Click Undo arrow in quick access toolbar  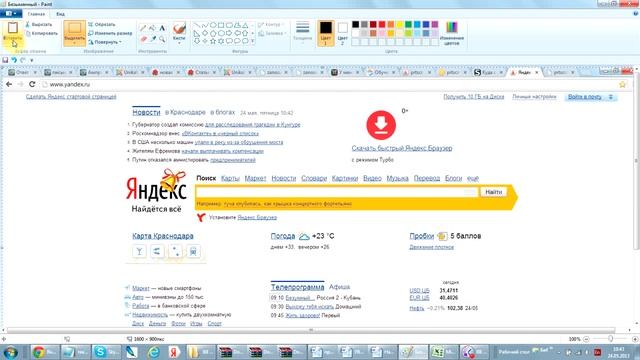click(x=14, y=60)
